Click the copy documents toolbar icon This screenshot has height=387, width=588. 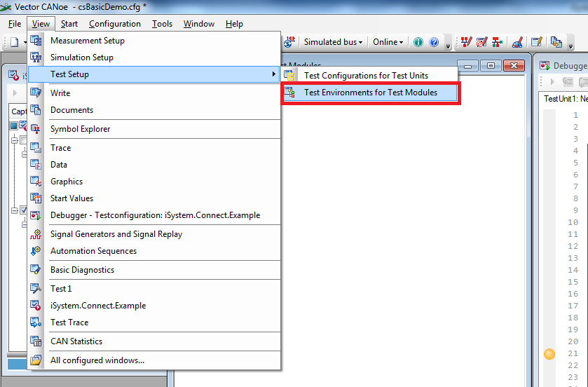pyautogui.click(x=556, y=42)
